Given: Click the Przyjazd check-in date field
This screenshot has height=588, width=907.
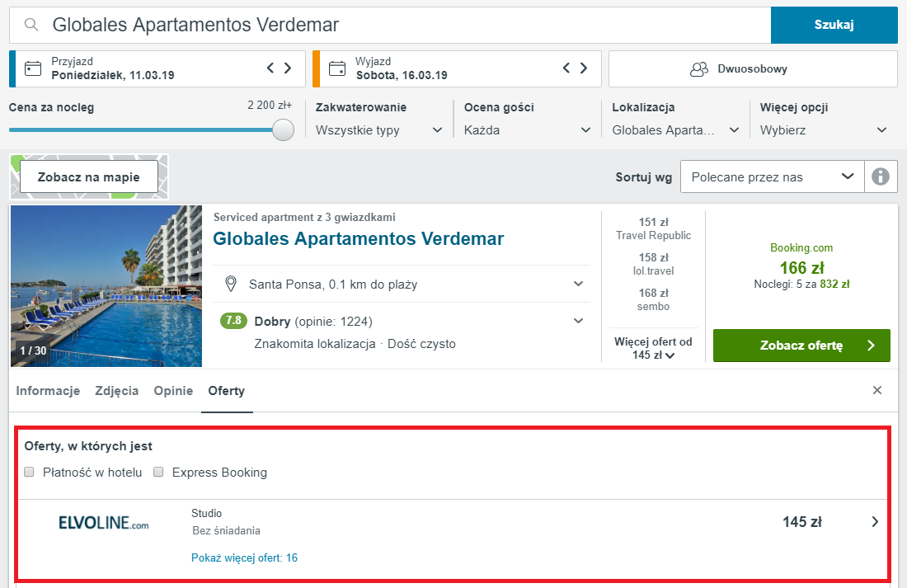Looking at the screenshot, I should pos(157,69).
